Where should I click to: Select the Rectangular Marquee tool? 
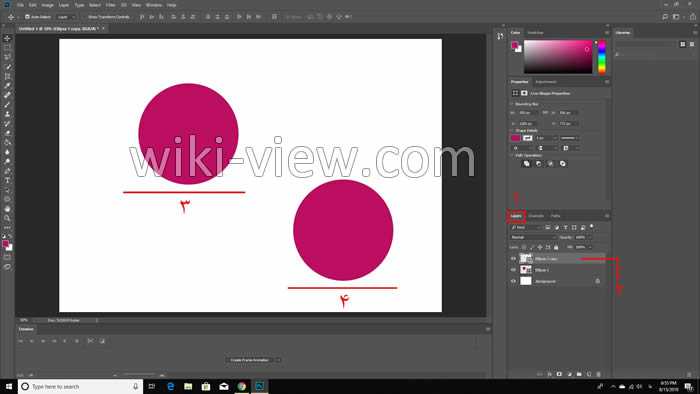point(7,48)
